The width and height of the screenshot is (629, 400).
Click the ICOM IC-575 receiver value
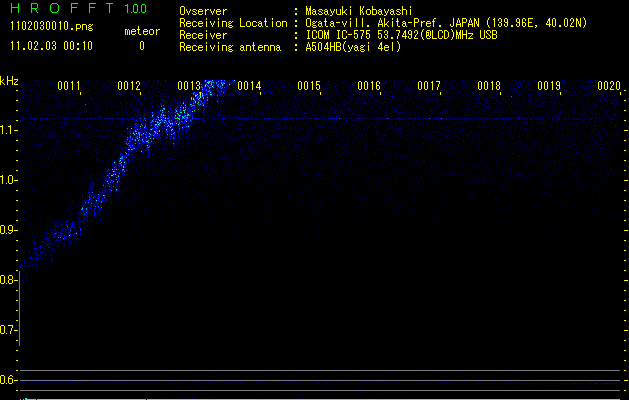click(401, 35)
